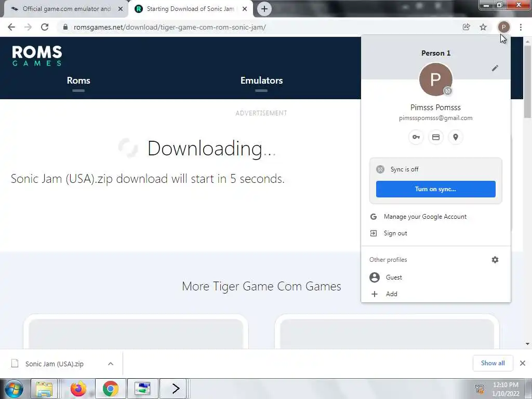Expand options for Sonic Jam (USA).zip download
The height and width of the screenshot is (399, 532).
coord(111,364)
